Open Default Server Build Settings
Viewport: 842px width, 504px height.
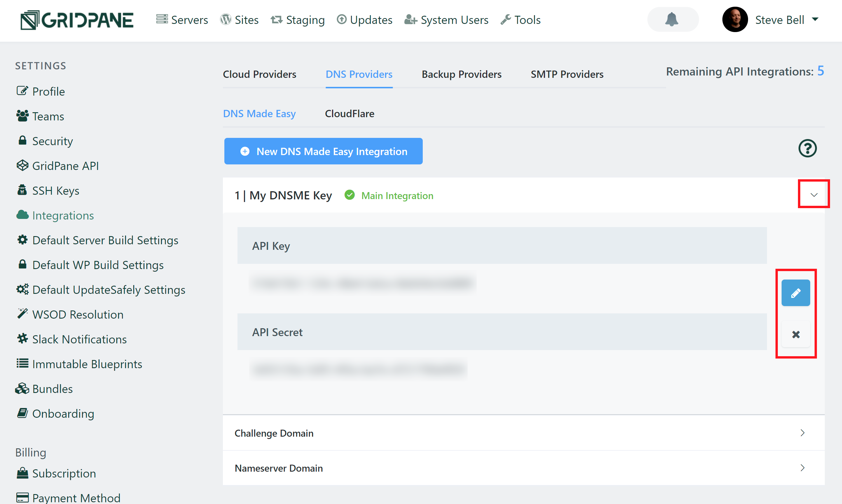[x=97, y=240]
